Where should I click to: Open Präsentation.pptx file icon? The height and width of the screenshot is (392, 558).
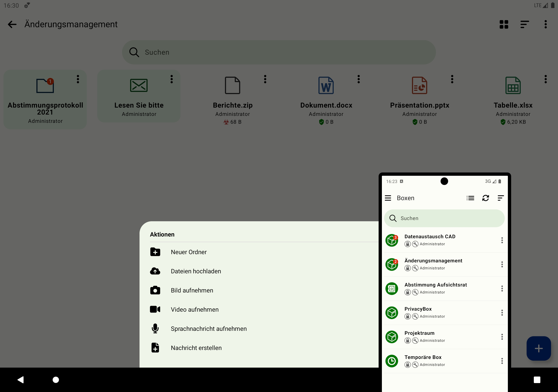point(419,85)
